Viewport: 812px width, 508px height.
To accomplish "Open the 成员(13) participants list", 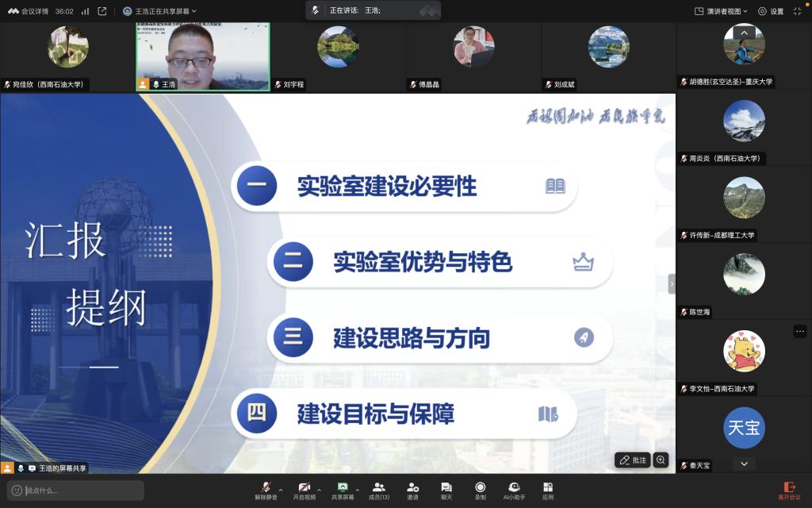I will (379, 489).
